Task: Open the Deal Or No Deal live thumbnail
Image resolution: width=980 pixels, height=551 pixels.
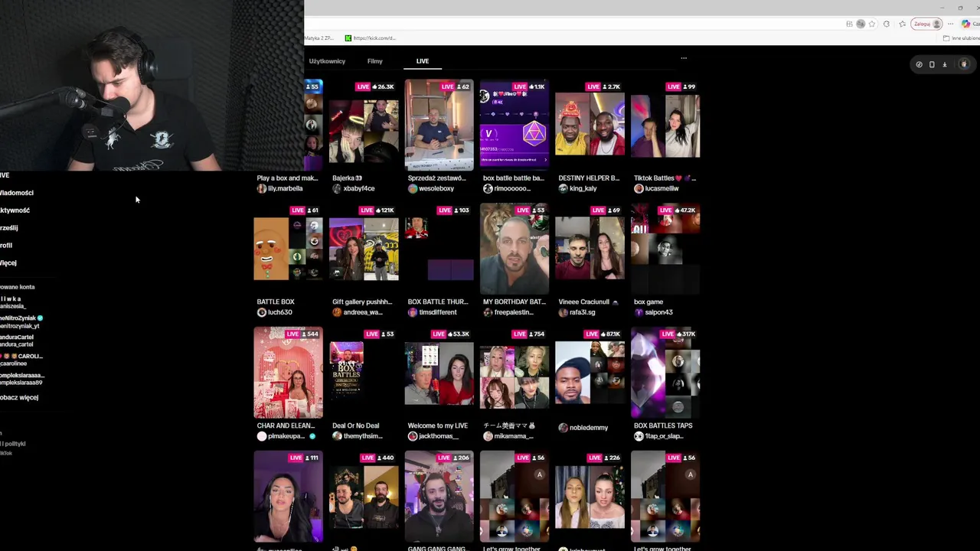Action: click(364, 373)
